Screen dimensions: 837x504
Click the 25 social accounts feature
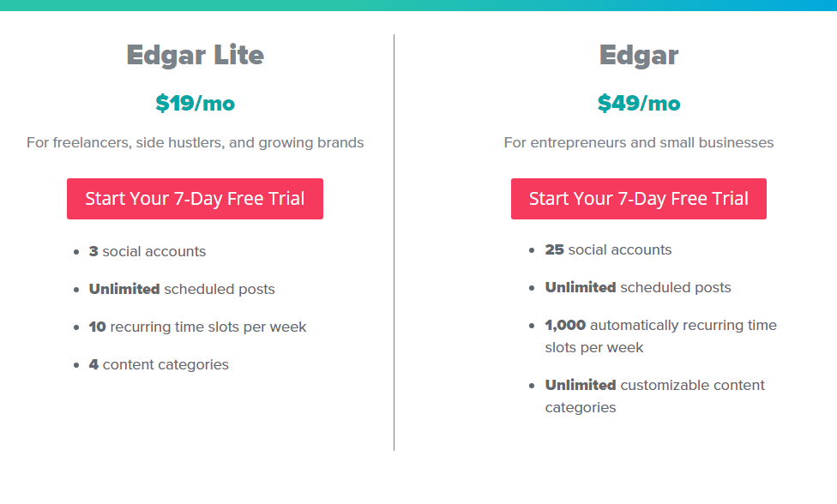pos(608,249)
